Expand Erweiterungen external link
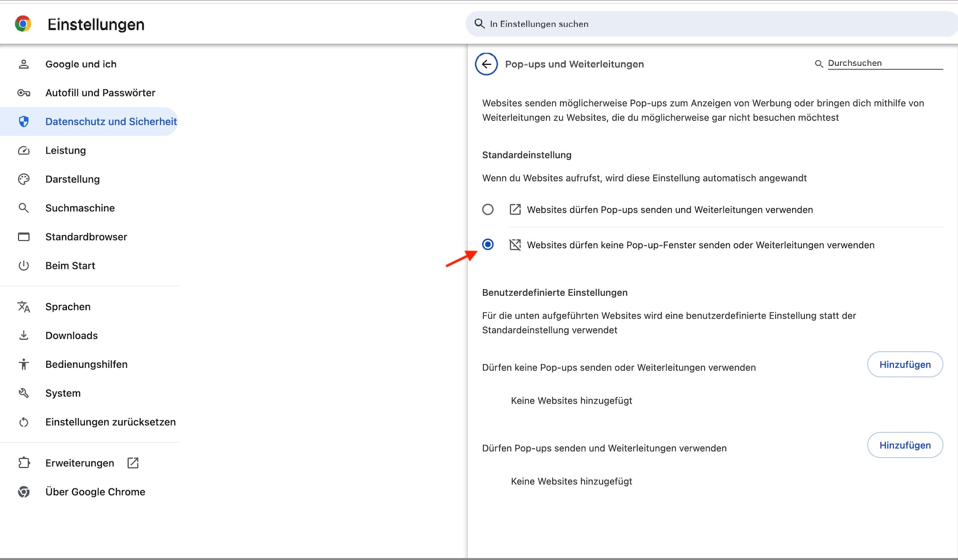Viewport: 958px width, 560px height. click(134, 463)
